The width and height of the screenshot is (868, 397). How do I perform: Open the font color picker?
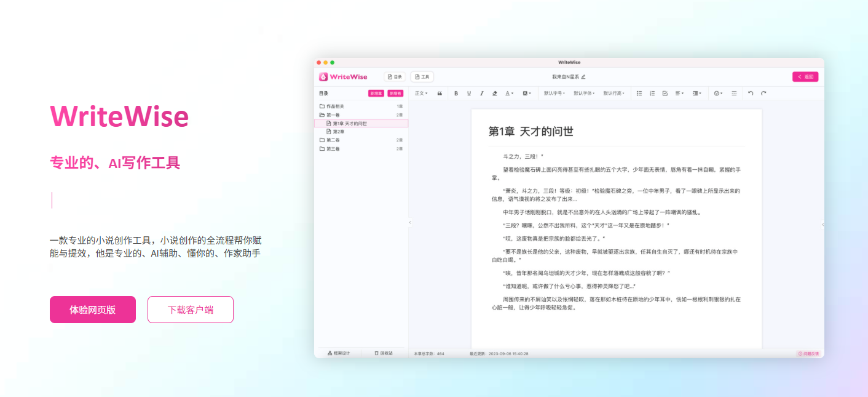pyautogui.click(x=509, y=94)
